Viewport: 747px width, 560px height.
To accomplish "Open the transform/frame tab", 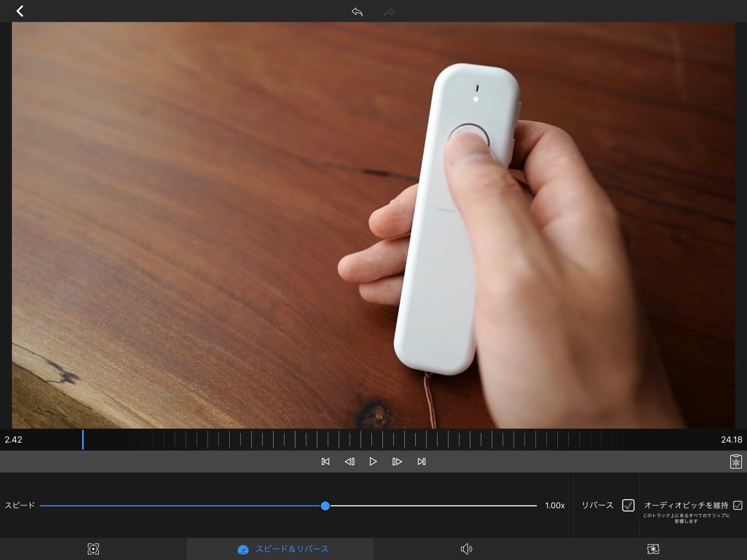I will pos(93,549).
